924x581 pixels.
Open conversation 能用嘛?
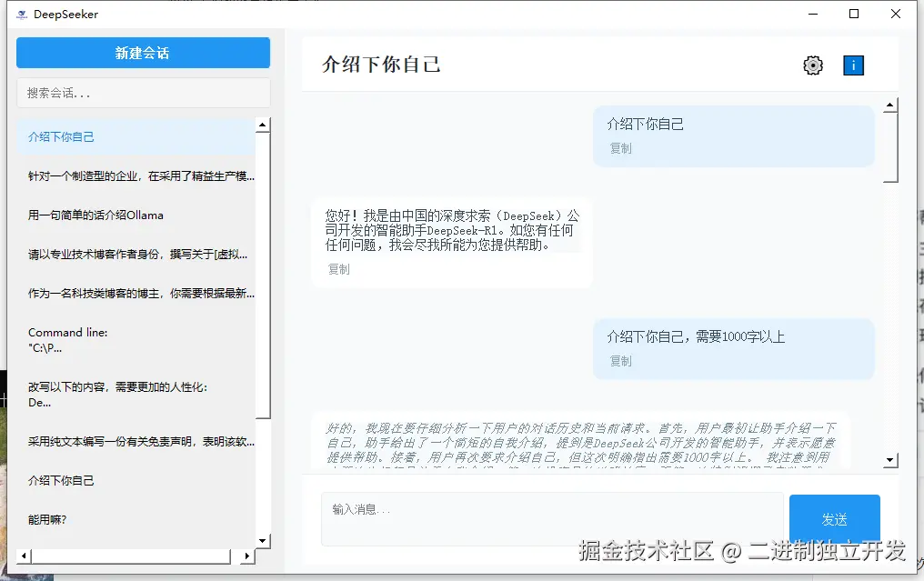coord(136,520)
